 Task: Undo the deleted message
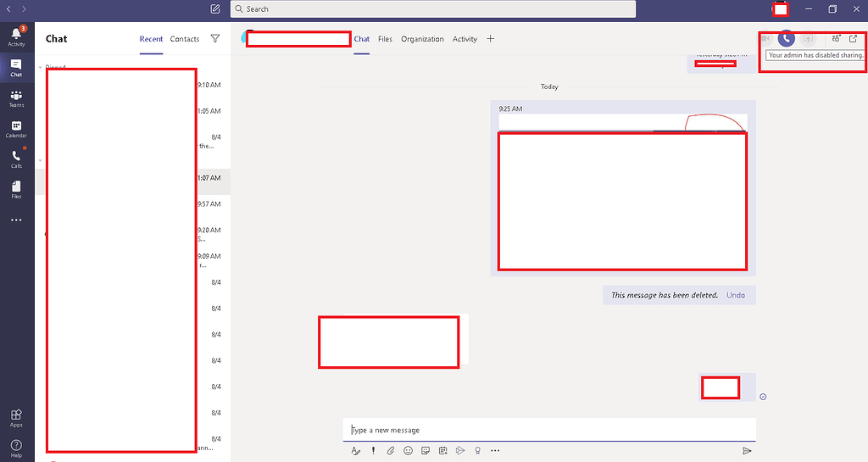point(736,295)
